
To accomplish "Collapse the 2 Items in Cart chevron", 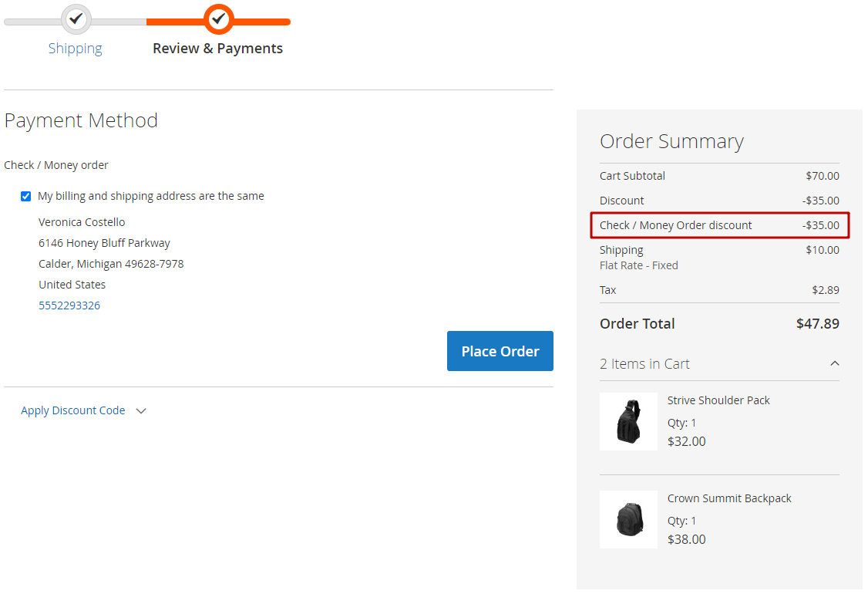I will [x=834, y=363].
